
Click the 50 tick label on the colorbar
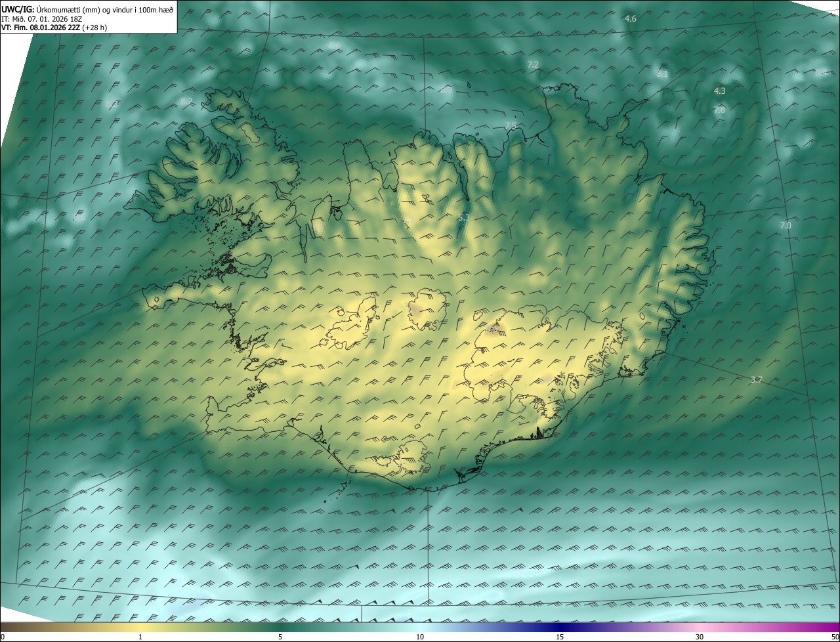tap(835, 637)
